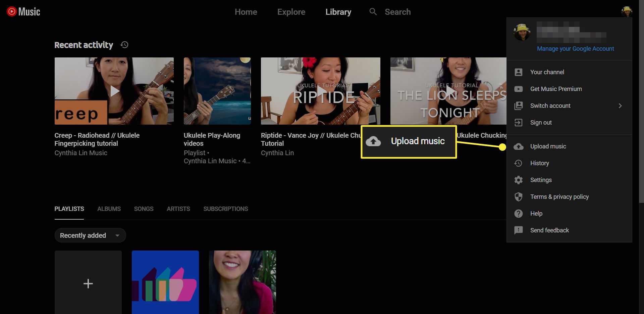The height and width of the screenshot is (314, 644).
Task: Open Cynthia Lin artist under Riptide
Action: (x=277, y=153)
